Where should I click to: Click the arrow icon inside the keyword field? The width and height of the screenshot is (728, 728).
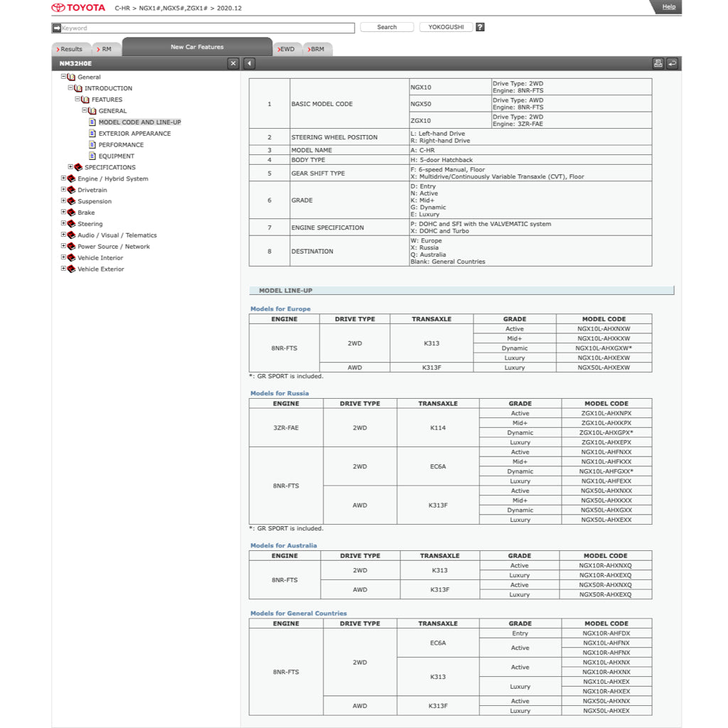[x=57, y=28]
